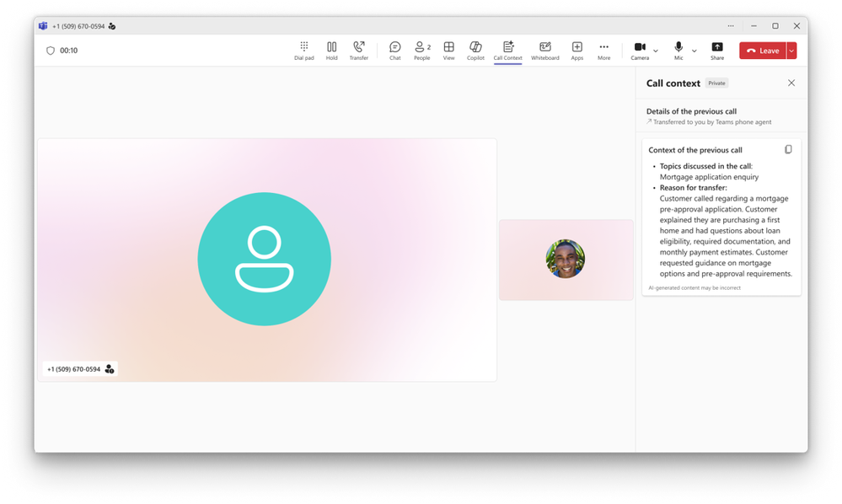Screen dimensions: 842x504
Task: Open the Chat panel
Action: pyautogui.click(x=394, y=51)
